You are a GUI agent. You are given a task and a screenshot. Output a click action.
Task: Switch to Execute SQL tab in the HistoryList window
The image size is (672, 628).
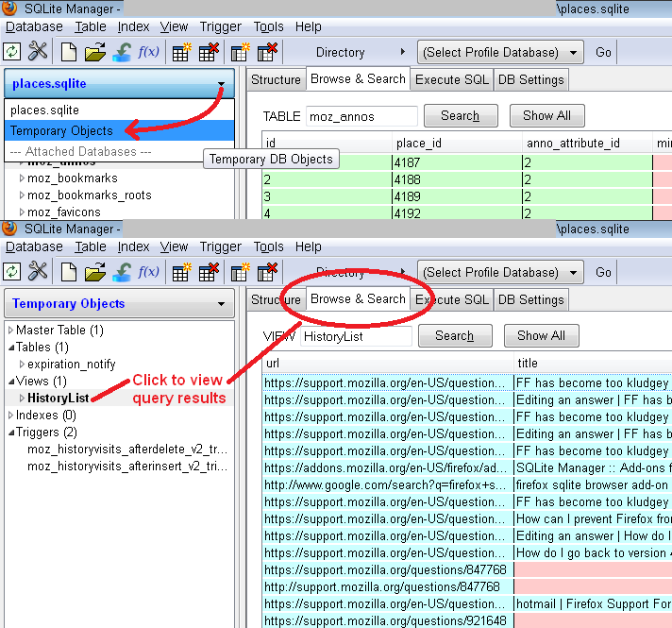pyautogui.click(x=451, y=299)
